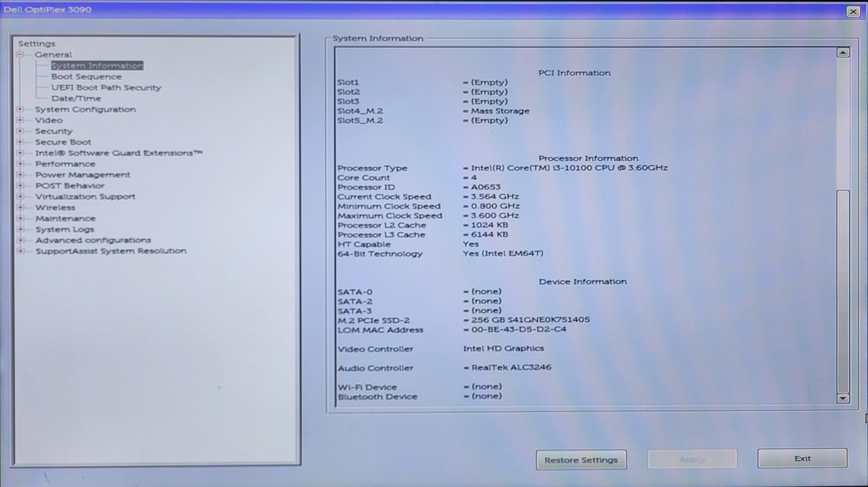The height and width of the screenshot is (487, 868).
Task: Select Maintenance category label
Action: coord(65,218)
